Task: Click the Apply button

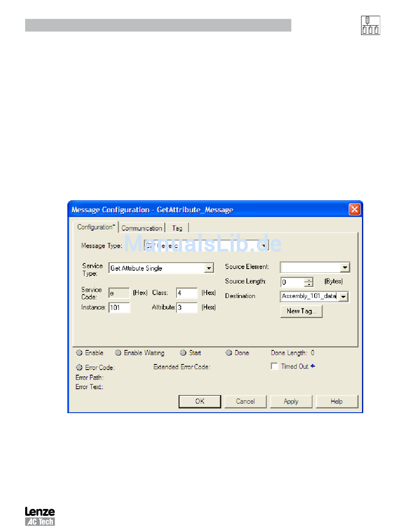Action: (x=291, y=402)
